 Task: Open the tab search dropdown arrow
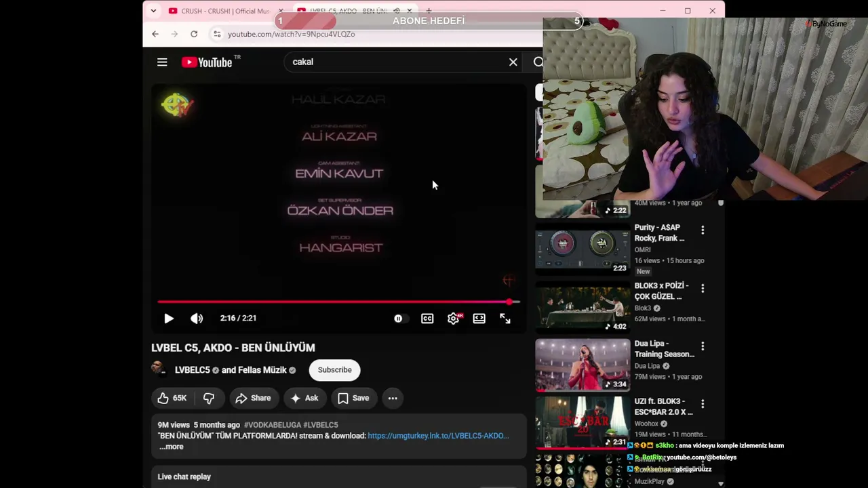click(154, 11)
